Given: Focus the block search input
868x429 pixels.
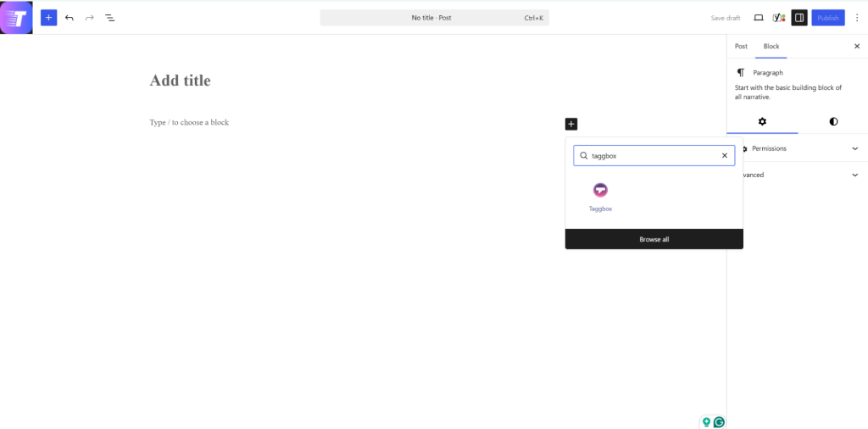Looking at the screenshot, I should point(654,155).
